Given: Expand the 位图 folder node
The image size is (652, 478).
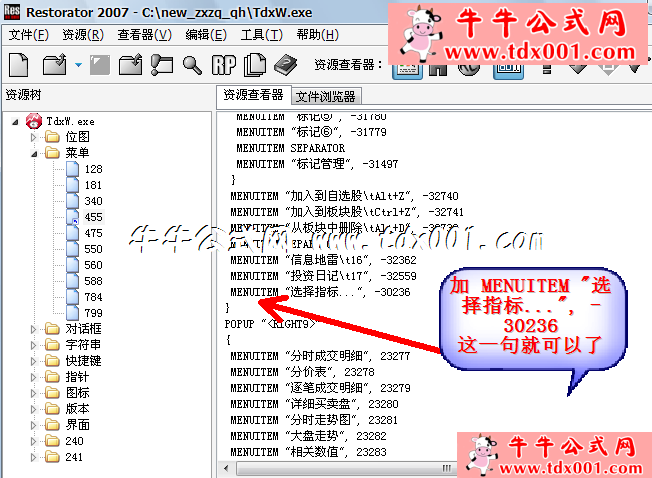Looking at the screenshot, I should [35, 137].
